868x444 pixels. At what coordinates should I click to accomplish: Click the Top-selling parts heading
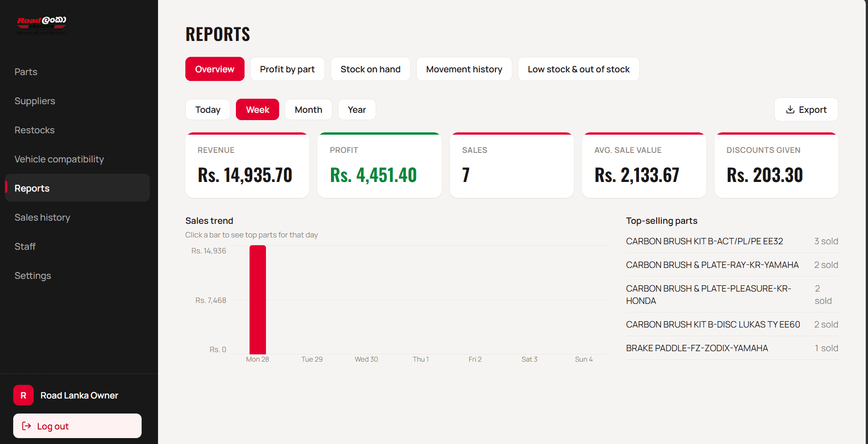662,221
